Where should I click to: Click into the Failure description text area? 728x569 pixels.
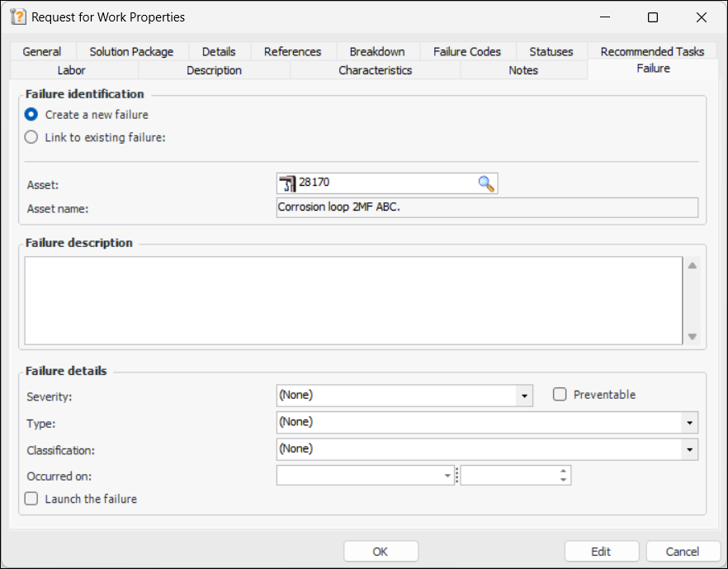[x=353, y=300]
